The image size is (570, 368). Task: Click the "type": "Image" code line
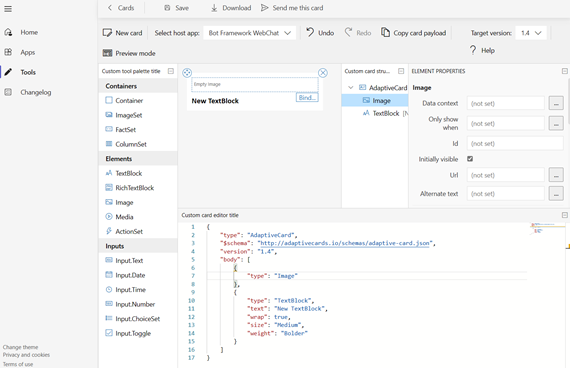(x=272, y=276)
